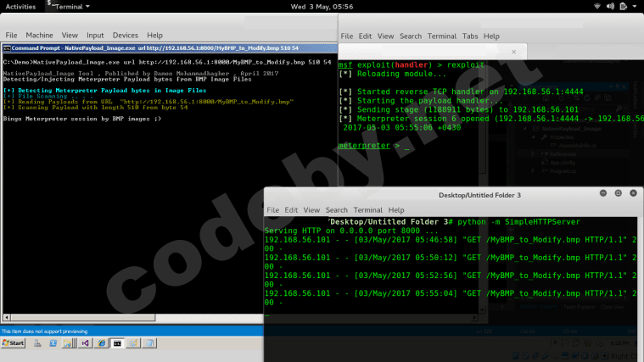This screenshot has width=644, height=362.
Task: Open VirtualBox View menu
Action: (x=70, y=36)
